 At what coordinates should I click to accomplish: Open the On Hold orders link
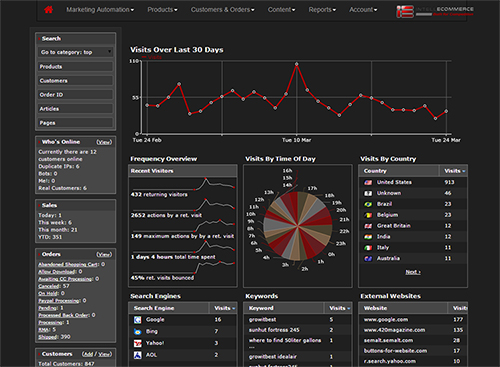[48, 293]
